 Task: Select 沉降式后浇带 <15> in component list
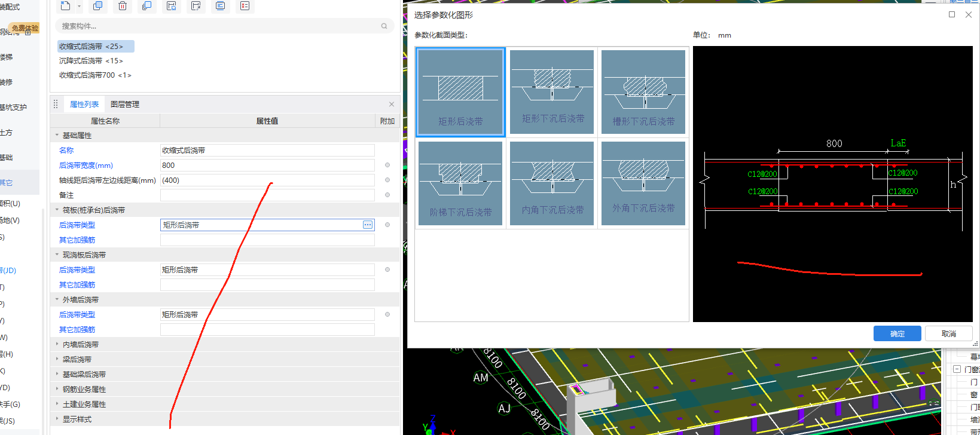click(91, 60)
